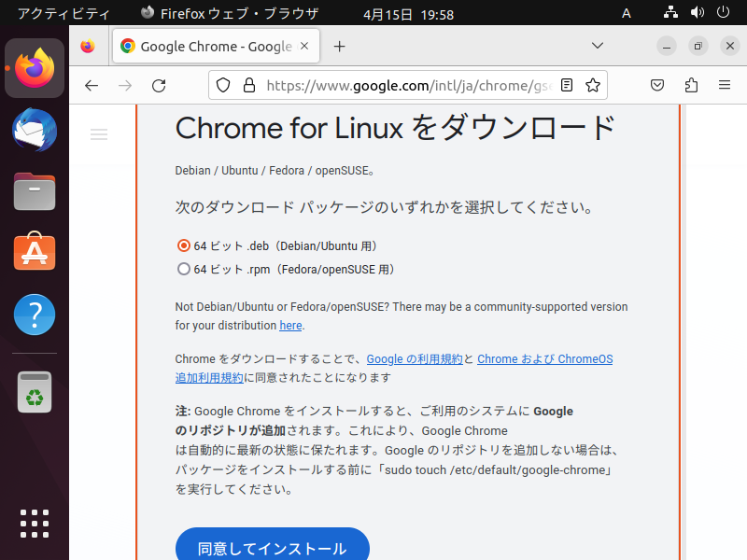Image resolution: width=747 pixels, height=560 pixels.
Task: Expand the list all tabs chevron
Action: coord(598,46)
